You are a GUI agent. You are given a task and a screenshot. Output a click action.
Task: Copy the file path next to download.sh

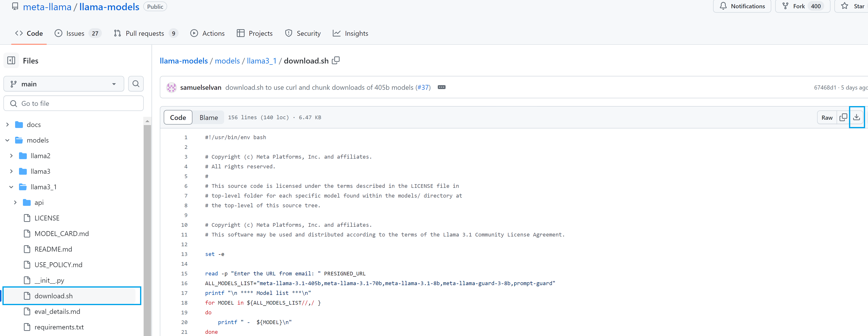pyautogui.click(x=336, y=61)
